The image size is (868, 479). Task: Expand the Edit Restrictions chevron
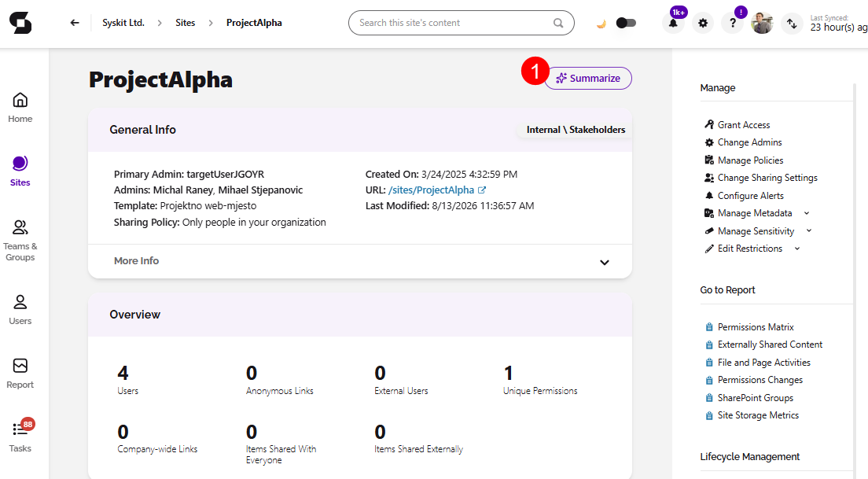[797, 249]
